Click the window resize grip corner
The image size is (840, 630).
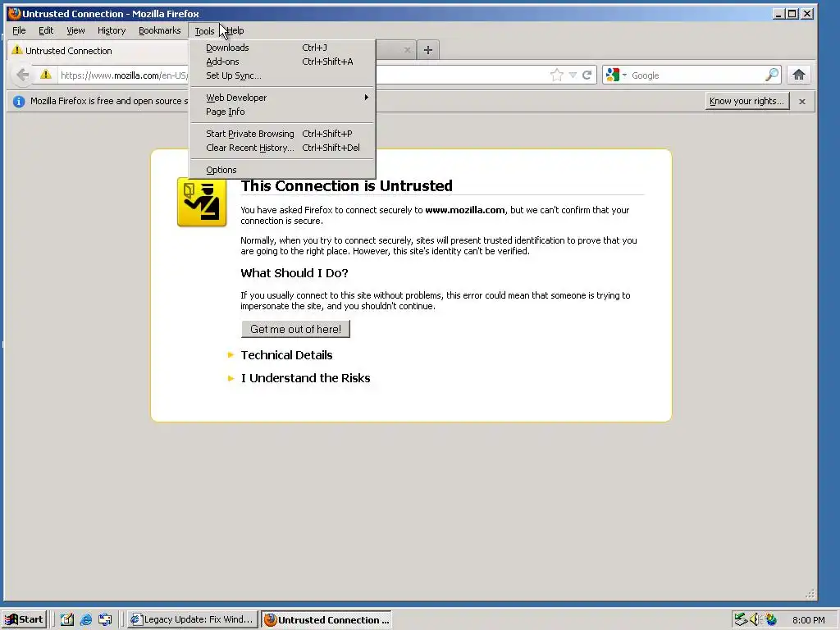810,594
